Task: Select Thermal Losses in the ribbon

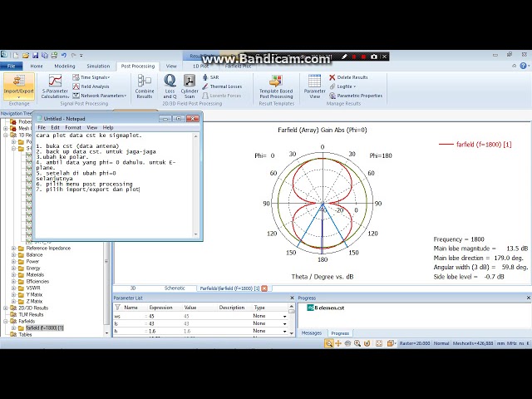Action: [222, 86]
